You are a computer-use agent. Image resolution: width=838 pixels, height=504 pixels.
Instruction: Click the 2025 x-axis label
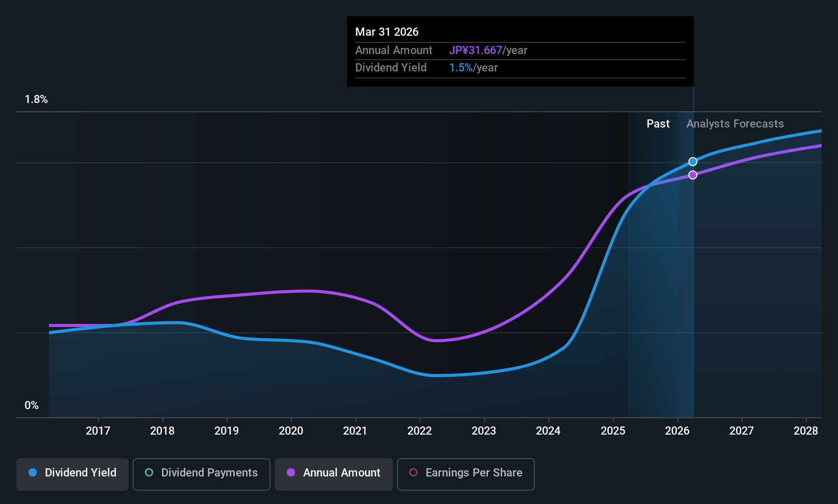(613, 431)
